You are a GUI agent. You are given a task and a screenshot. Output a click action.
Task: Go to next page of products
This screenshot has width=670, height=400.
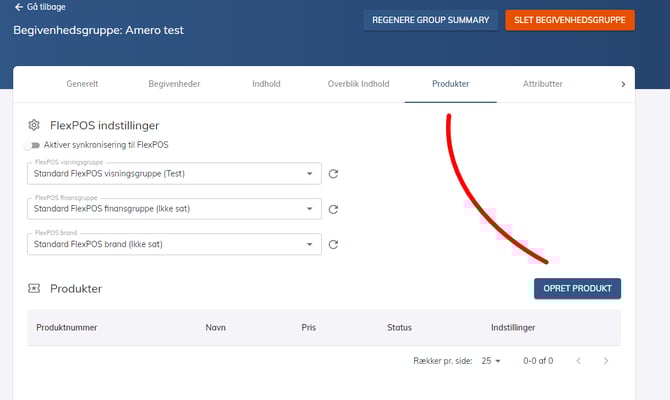(x=606, y=360)
